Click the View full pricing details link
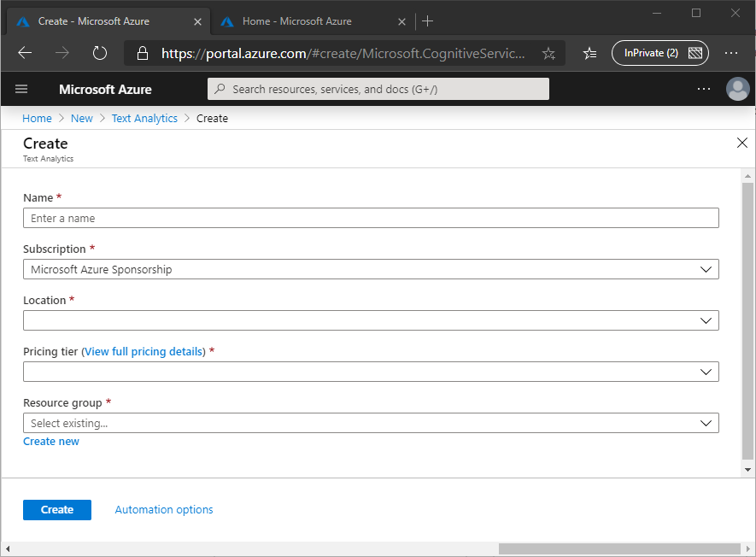This screenshot has width=756, height=557. [144, 352]
